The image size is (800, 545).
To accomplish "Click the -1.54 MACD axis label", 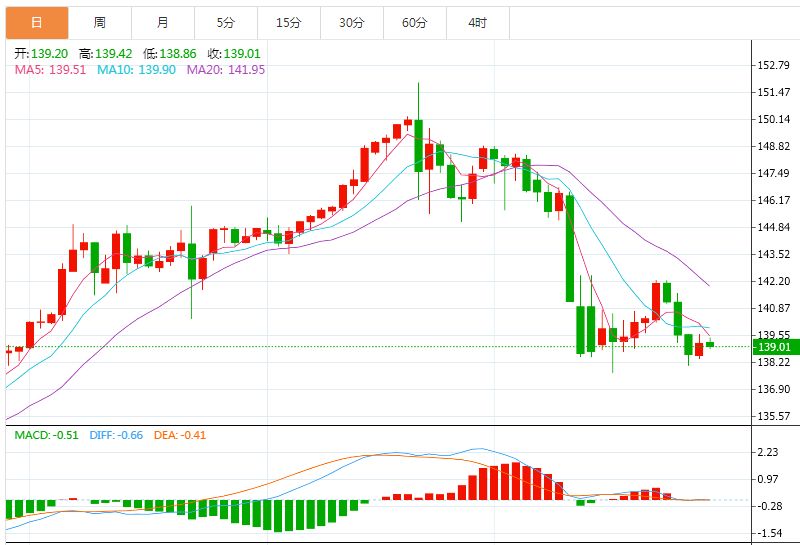I will (x=770, y=533).
